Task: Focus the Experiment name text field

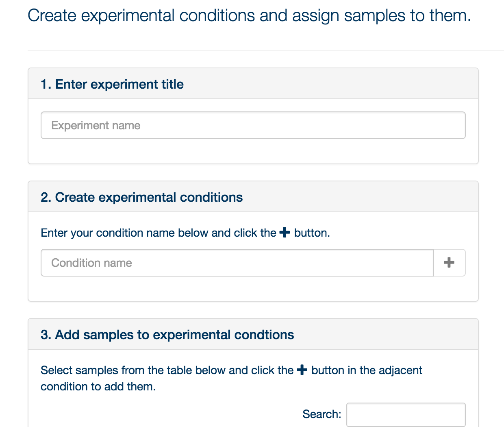Action: tap(253, 125)
